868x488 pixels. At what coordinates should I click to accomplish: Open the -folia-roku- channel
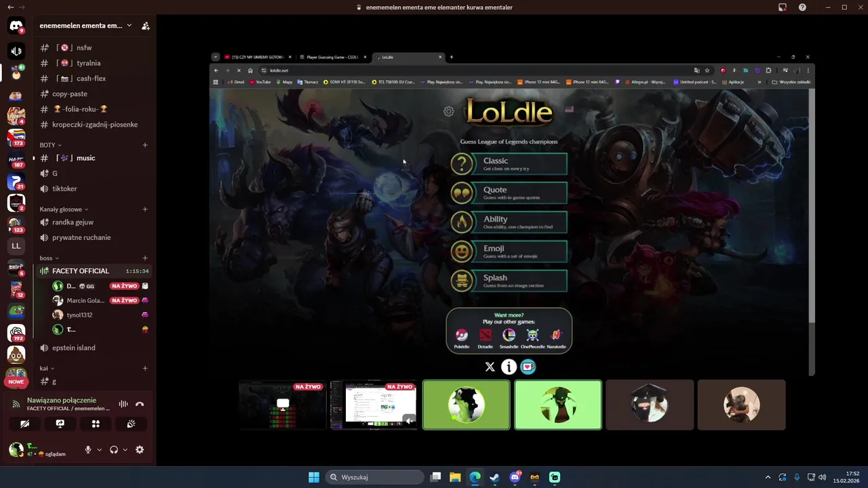click(95, 109)
